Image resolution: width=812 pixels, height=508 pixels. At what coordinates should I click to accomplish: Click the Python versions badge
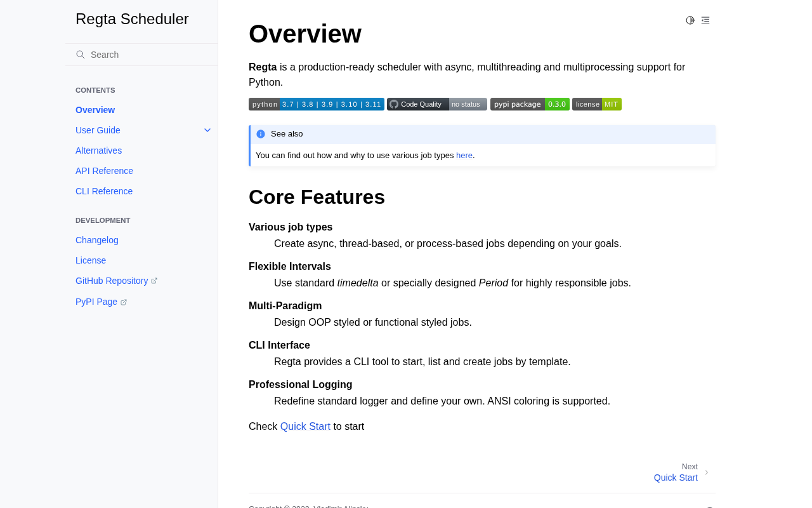coord(316,104)
